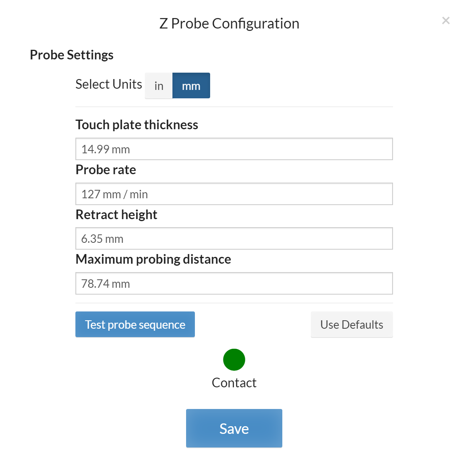Click the Maximum probing distance label
Viewport: 470px width, 476px height.
point(153,259)
